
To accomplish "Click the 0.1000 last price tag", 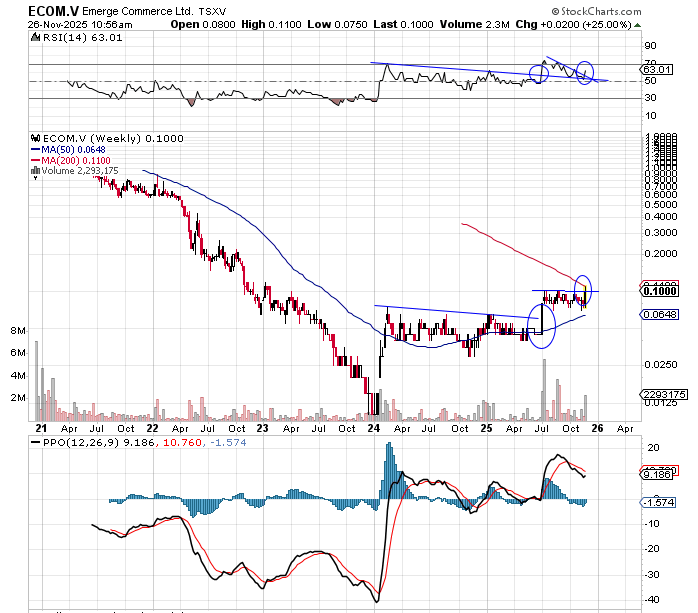I will coord(659,291).
